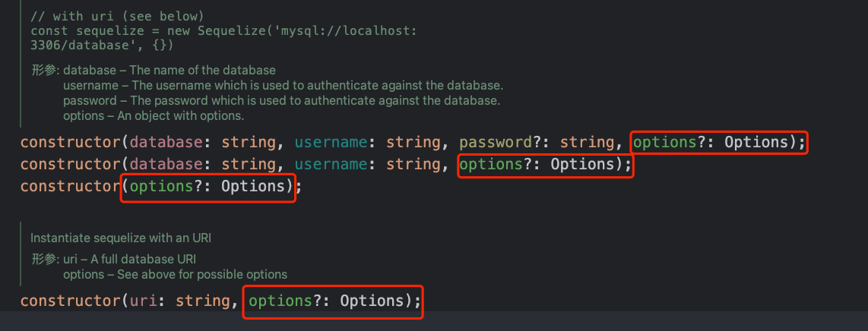
Task: Click the options parameter in the three-parameter constructor
Action: [492, 164]
